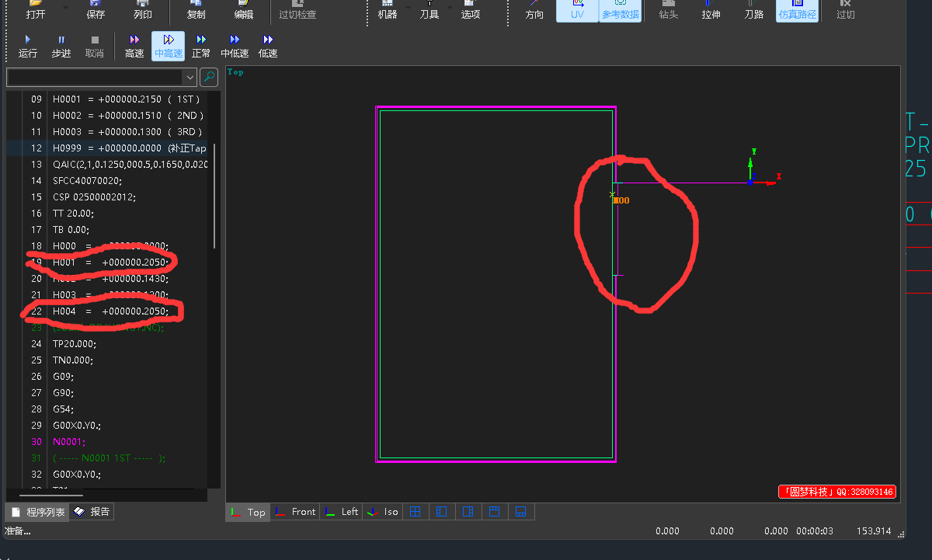Click the 方向 (Direction) button
The height and width of the screenshot is (560, 932).
[534, 10]
